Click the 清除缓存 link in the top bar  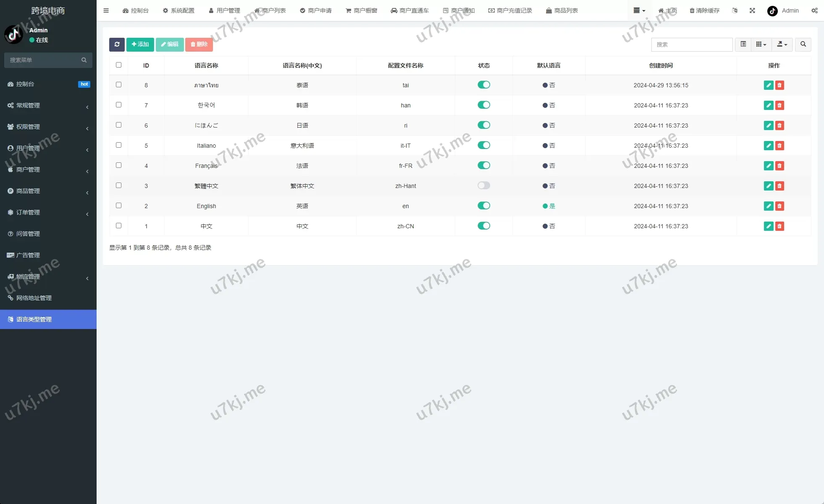(704, 10)
